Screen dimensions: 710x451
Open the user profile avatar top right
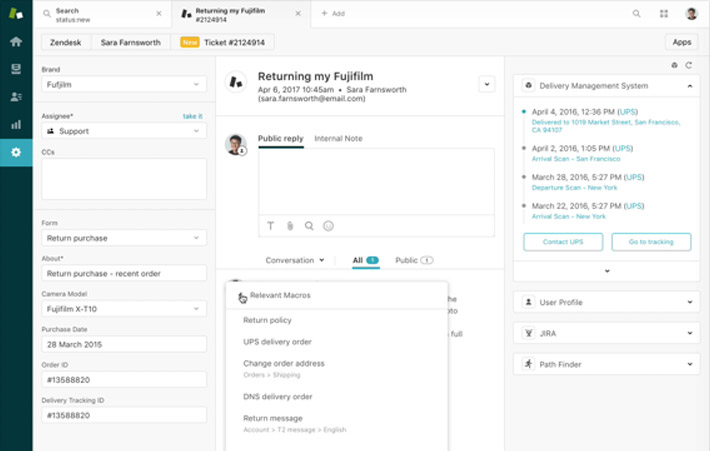[x=691, y=14]
